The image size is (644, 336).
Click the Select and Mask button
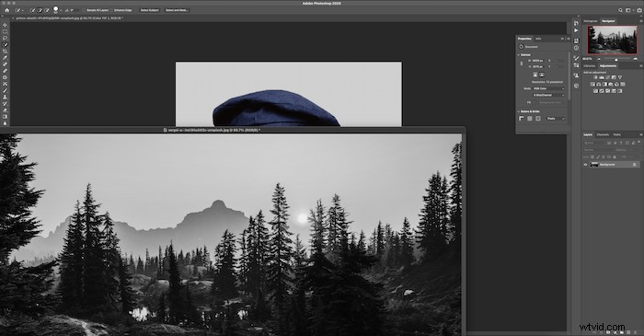(177, 10)
